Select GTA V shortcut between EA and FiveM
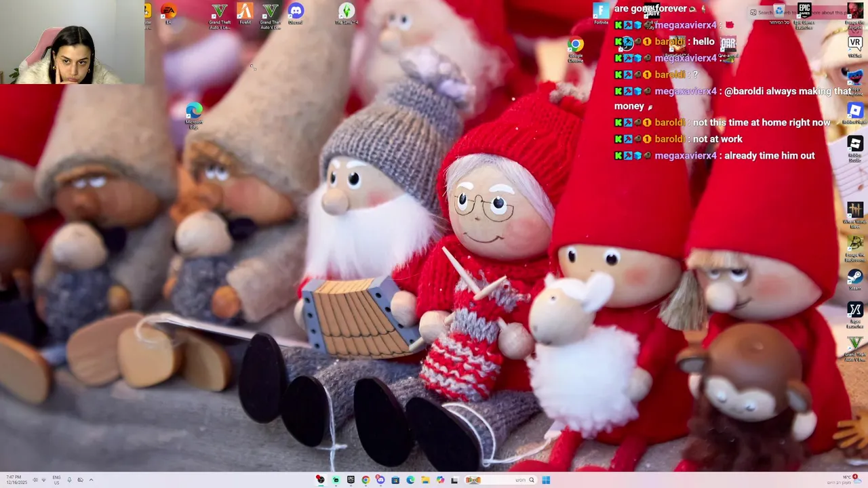This screenshot has height=488, width=868. tap(219, 15)
